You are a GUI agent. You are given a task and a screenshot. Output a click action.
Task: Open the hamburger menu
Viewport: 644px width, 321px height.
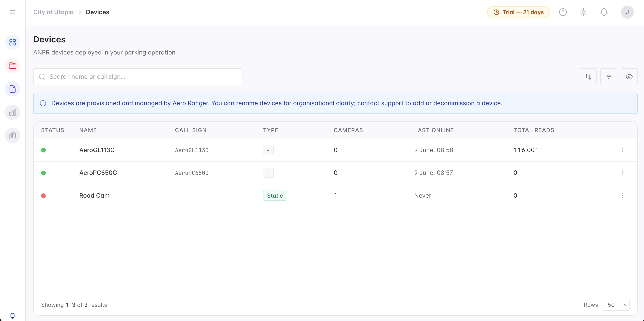(13, 12)
